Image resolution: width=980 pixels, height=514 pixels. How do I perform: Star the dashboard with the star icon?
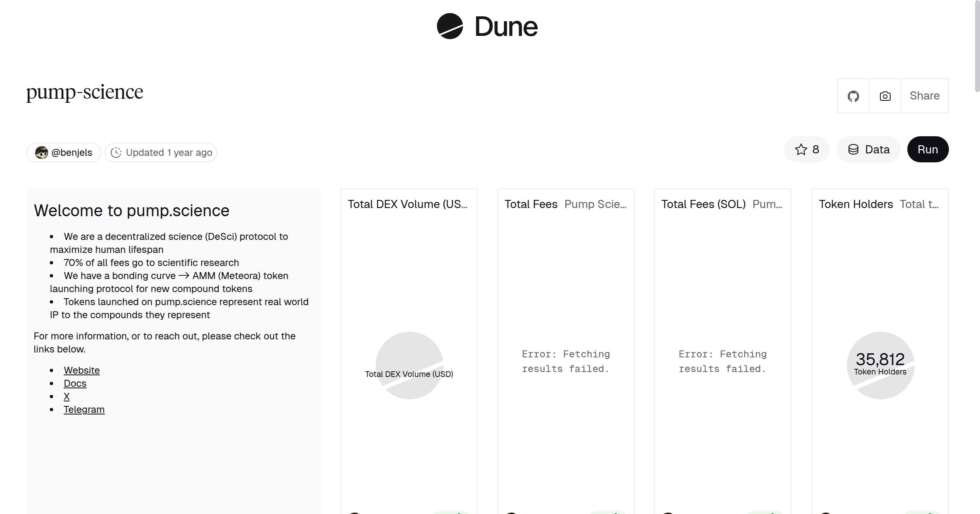[801, 150]
